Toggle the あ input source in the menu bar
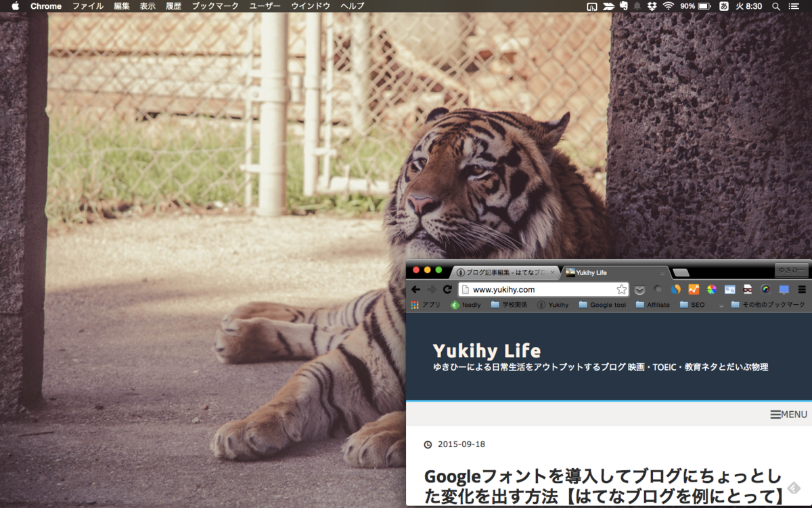 [723, 6]
